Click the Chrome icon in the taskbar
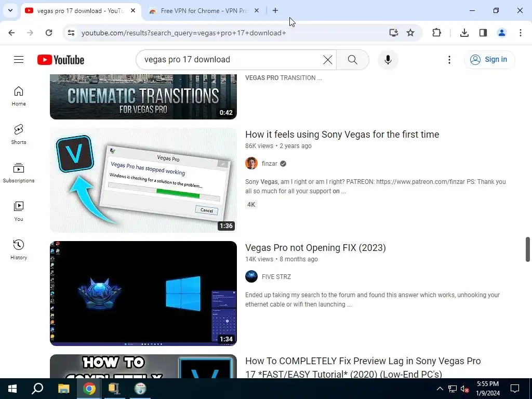The height and width of the screenshot is (399, 532). click(89, 389)
